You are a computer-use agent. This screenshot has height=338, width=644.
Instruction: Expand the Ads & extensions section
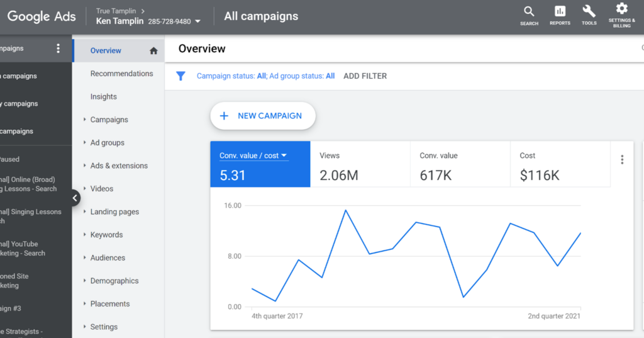tap(85, 166)
